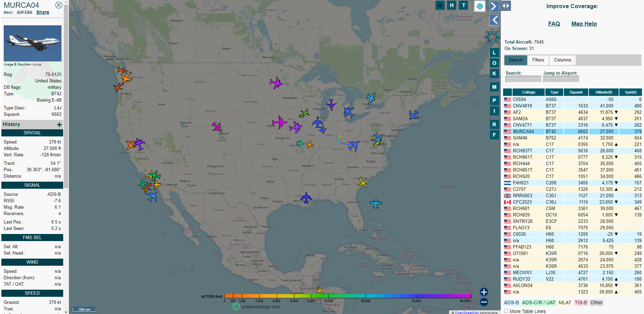
Task: Click the Share link for MURCA04
Action: (x=43, y=12)
